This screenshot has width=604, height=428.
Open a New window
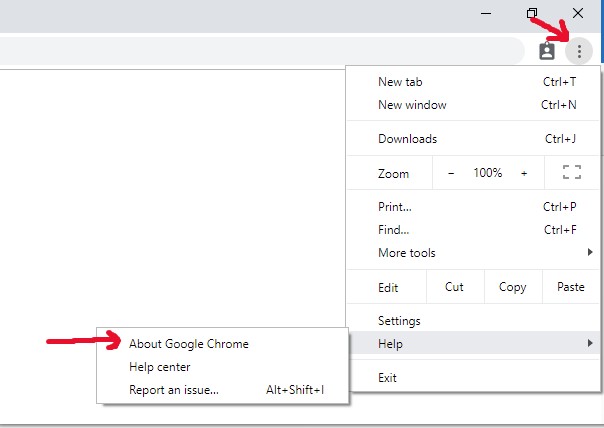412,105
